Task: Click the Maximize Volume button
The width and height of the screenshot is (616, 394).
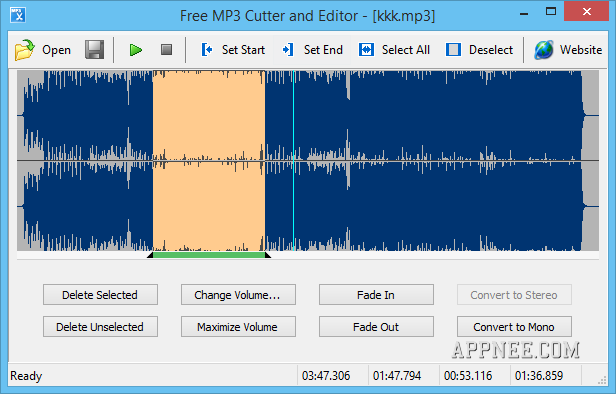Action: [x=238, y=327]
